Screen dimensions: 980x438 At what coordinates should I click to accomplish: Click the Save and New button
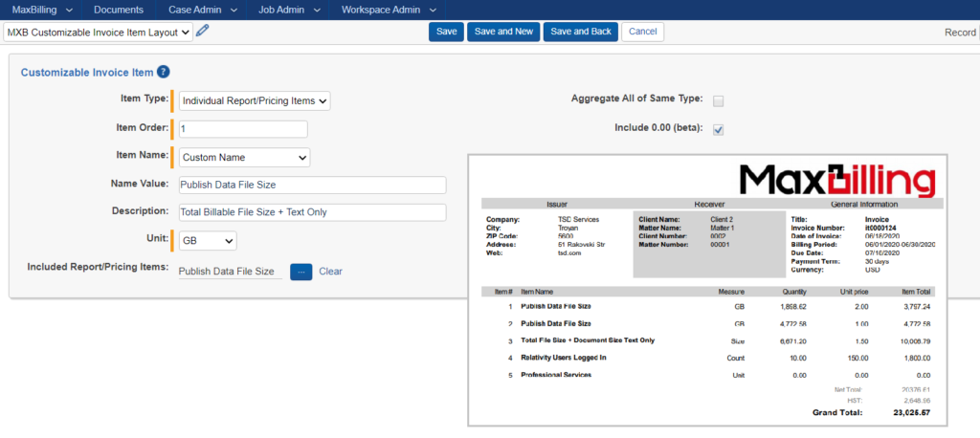[503, 32]
